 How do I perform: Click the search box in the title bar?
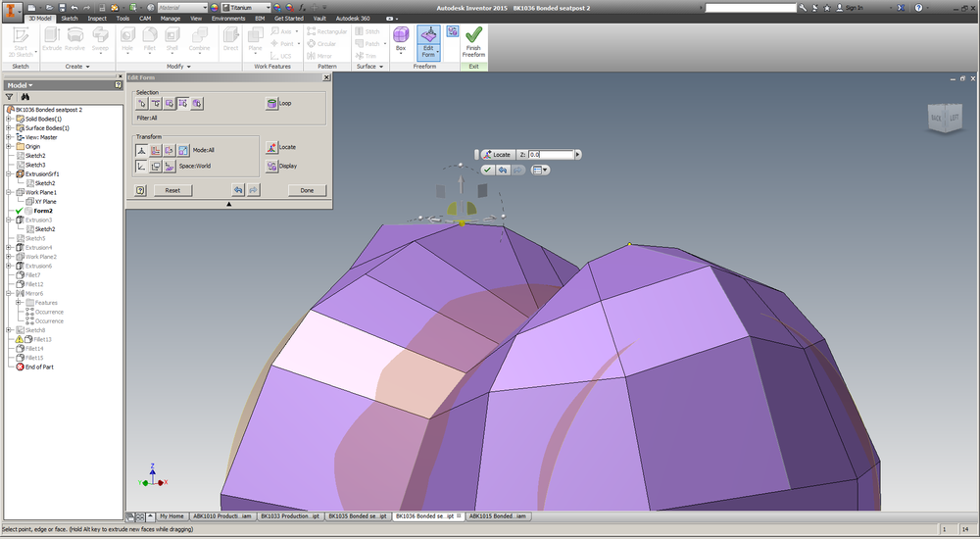click(x=751, y=8)
